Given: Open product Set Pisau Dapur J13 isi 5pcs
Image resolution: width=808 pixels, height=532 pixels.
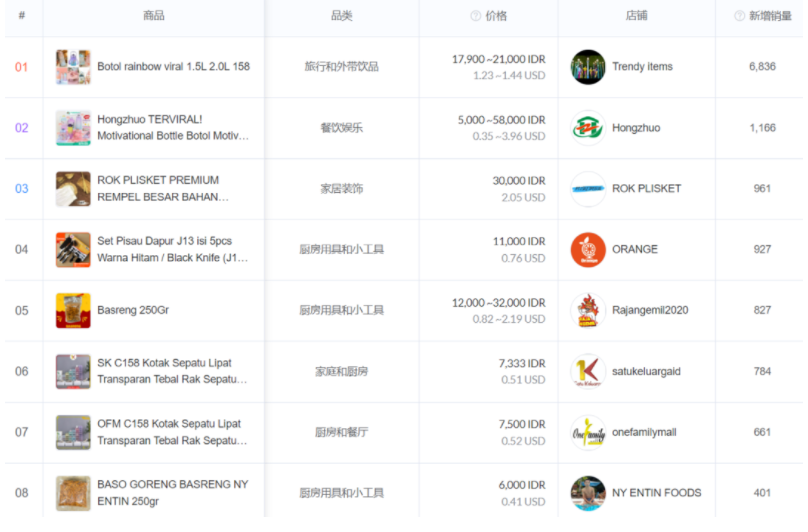Looking at the screenshot, I should click(173, 249).
